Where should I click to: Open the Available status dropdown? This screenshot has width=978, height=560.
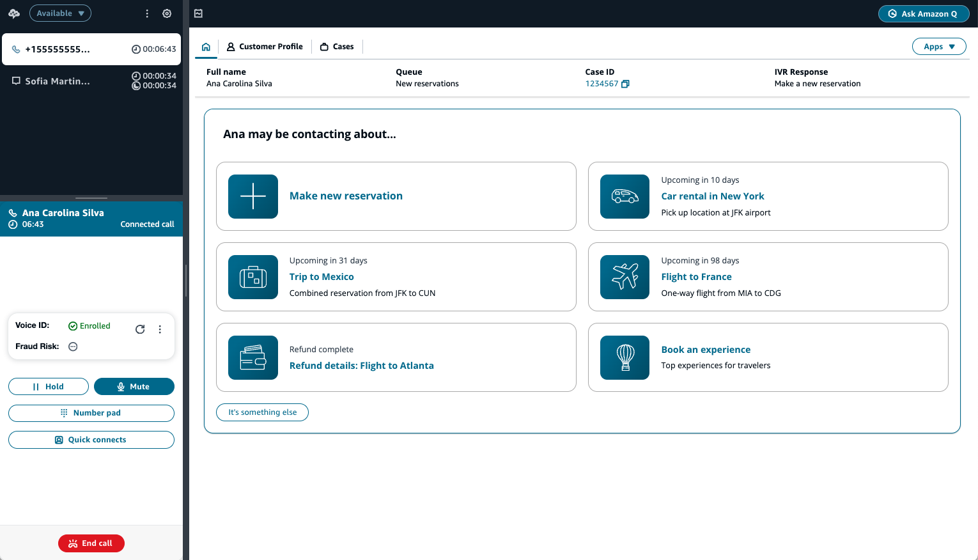60,13
